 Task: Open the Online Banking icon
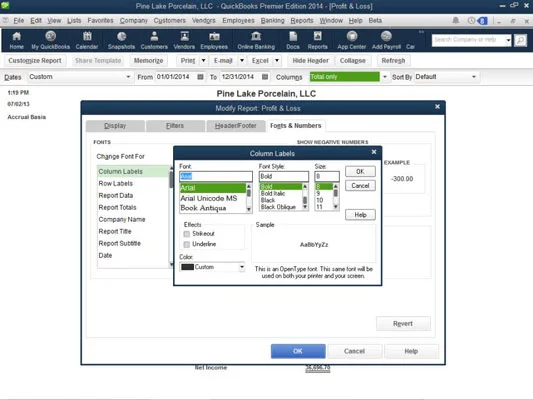click(x=256, y=40)
